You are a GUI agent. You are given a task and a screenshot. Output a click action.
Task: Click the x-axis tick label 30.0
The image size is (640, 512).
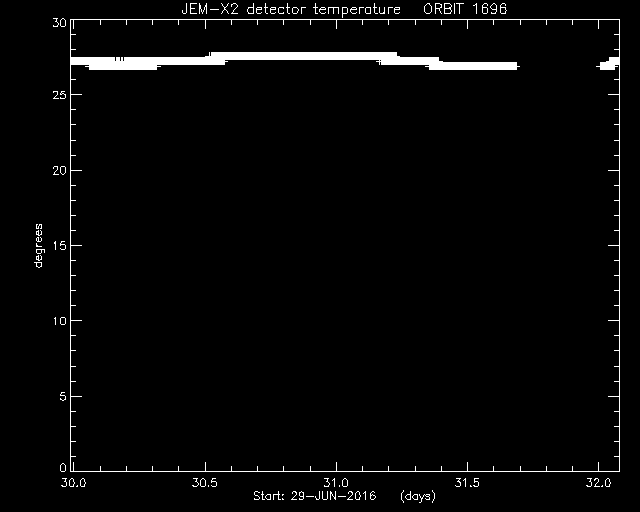pos(73,483)
